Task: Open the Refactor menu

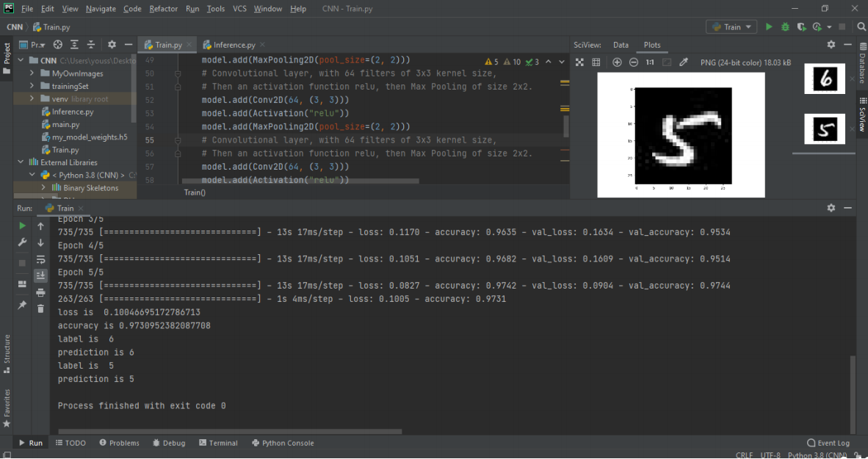Action: 163,9
